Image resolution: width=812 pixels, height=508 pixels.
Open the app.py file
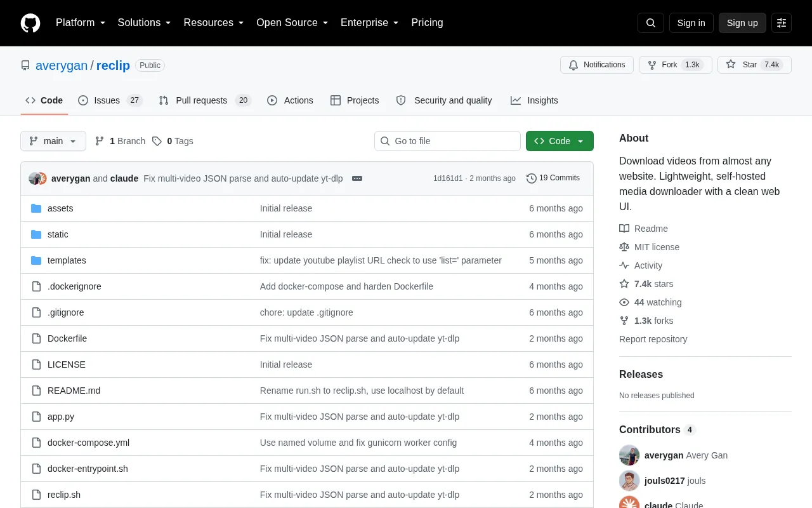[61, 417]
